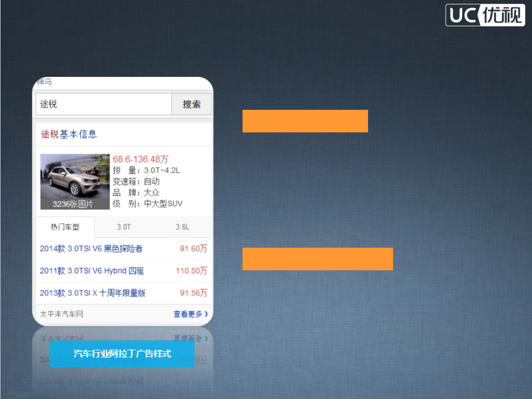Open the car photo thumbnail with 3236张图片
532x399 pixels.
coord(75,182)
